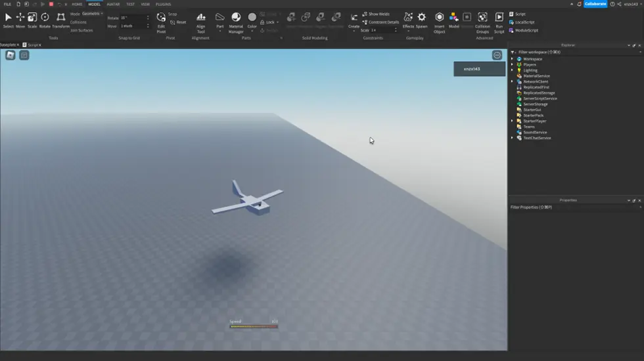644x361 pixels.
Task: Switch to the PLUGINS ribbon tab
Action: coord(163,4)
